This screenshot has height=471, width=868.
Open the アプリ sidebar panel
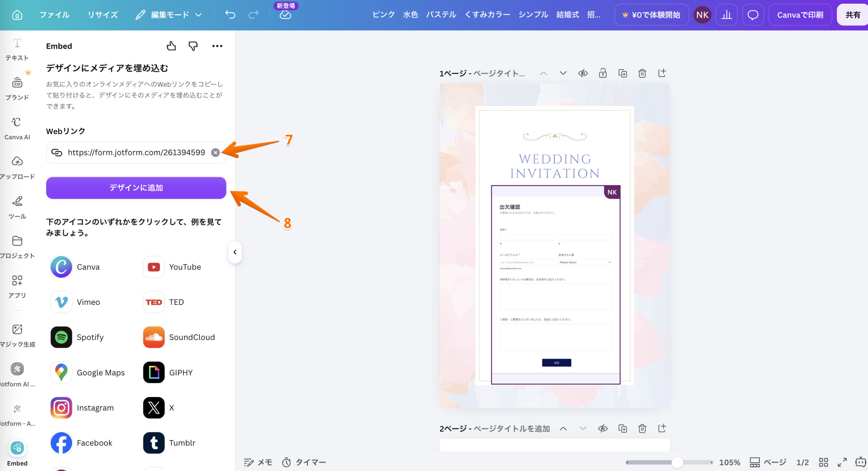tap(17, 287)
